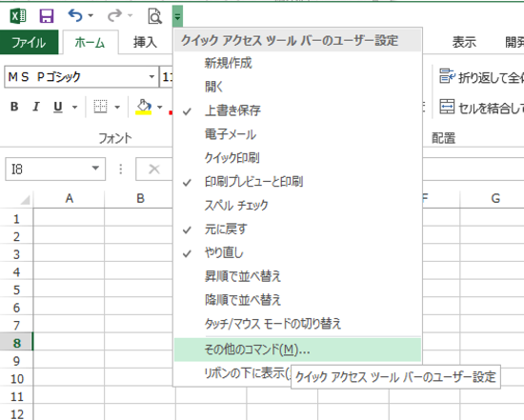Click the fill color paint bucket

click(144, 107)
